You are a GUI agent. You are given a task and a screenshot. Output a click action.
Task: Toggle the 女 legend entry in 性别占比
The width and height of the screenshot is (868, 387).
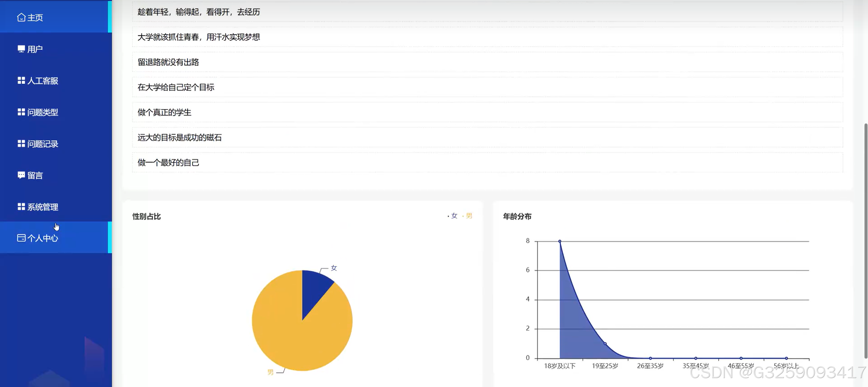tap(453, 216)
